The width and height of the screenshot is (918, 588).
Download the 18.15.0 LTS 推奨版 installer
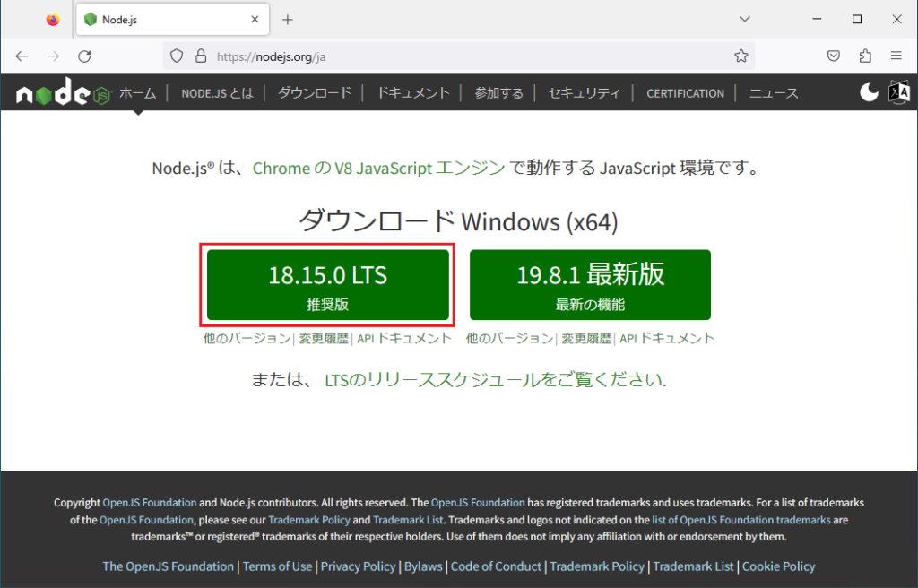coord(328,285)
